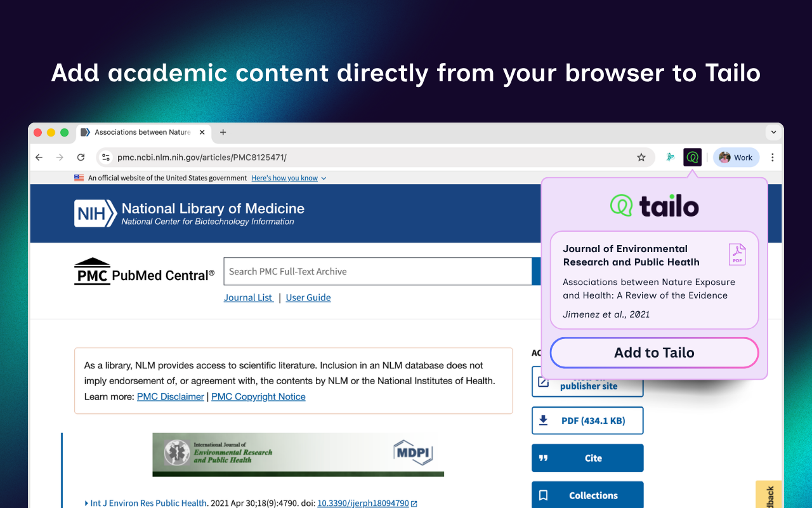812x508 pixels.
Task: Click the PMC PubMed Central logo
Action: click(x=144, y=271)
